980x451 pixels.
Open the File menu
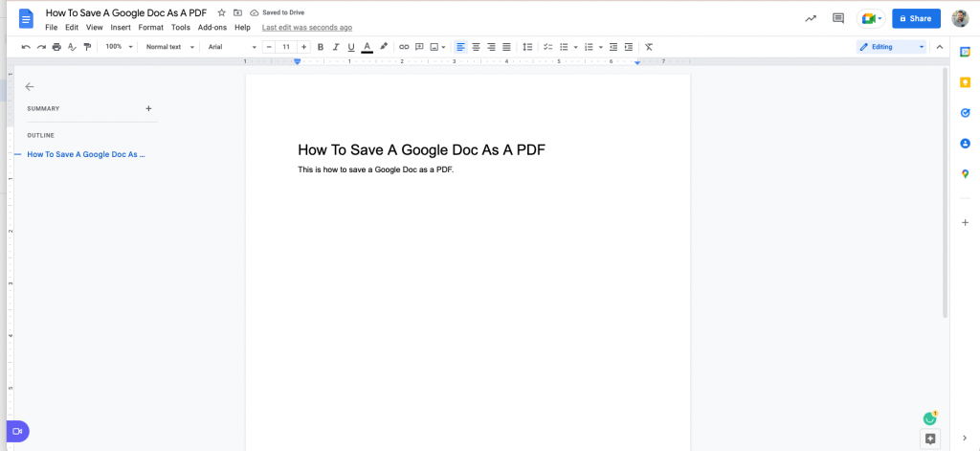pos(52,28)
